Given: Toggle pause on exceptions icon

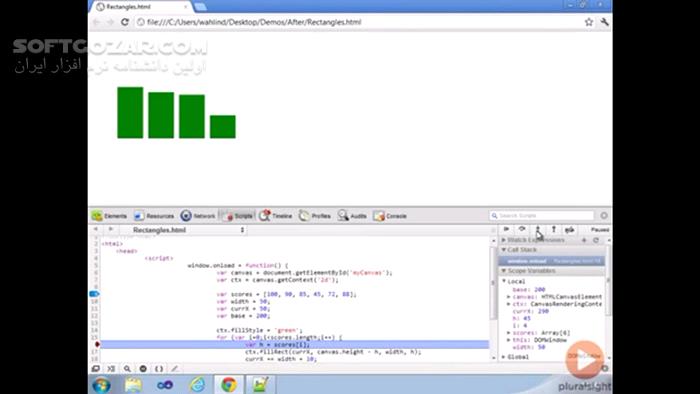Looking at the screenshot, I should pyautogui.click(x=143, y=369).
